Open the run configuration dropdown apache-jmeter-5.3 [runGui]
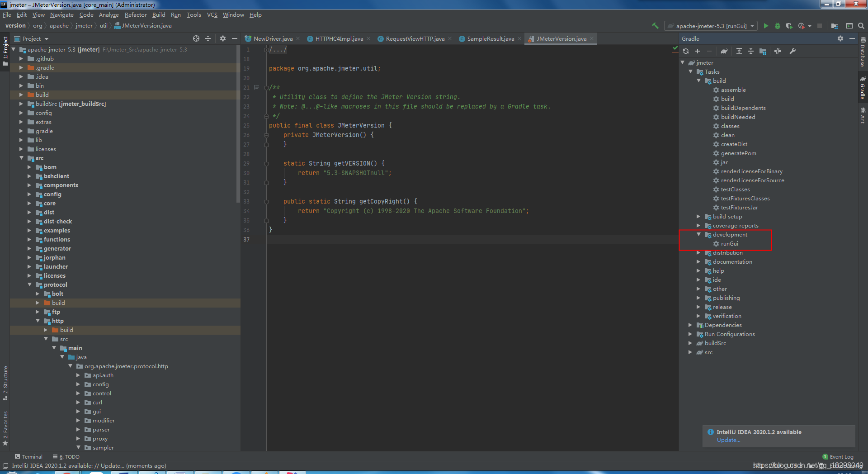This screenshot has height=474, width=868. (711, 26)
